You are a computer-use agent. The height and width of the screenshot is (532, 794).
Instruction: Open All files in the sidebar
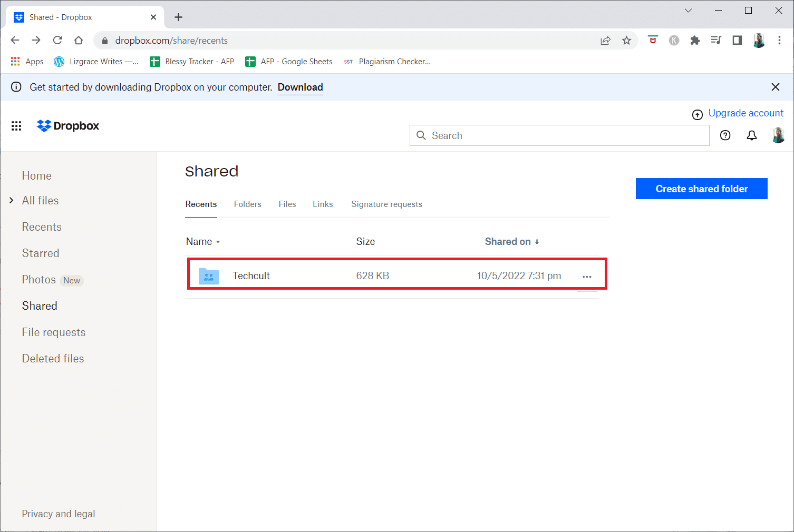point(40,201)
